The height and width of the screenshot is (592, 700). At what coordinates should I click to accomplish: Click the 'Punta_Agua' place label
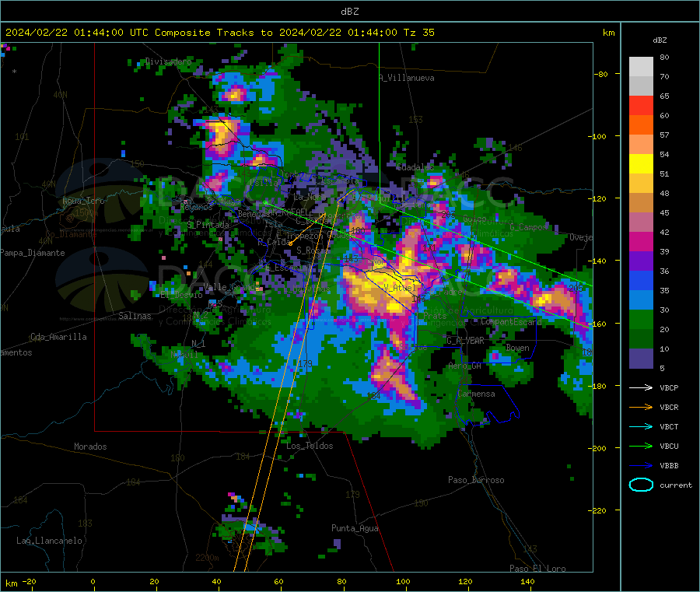(355, 528)
